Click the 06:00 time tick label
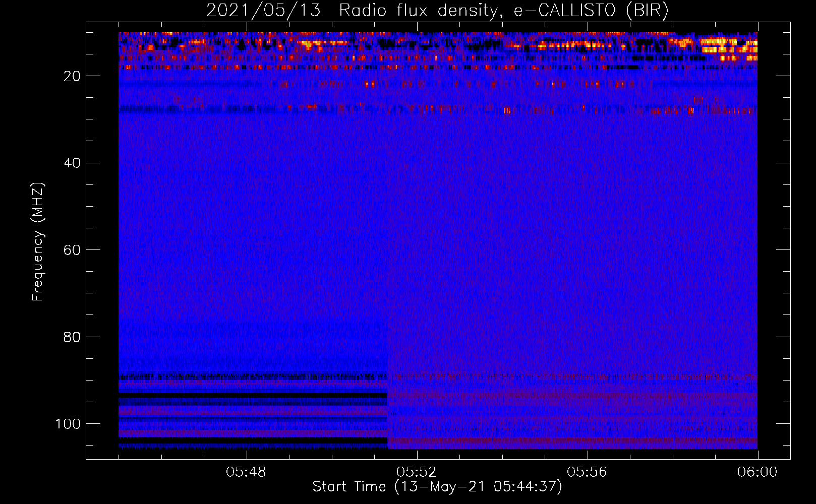This screenshot has height=504, width=816. coord(757,472)
